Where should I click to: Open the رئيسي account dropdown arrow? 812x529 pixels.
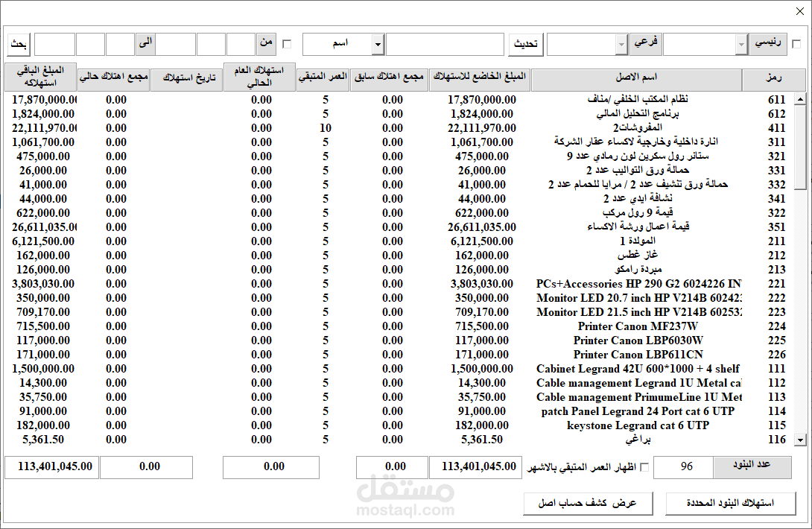(x=741, y=45)
